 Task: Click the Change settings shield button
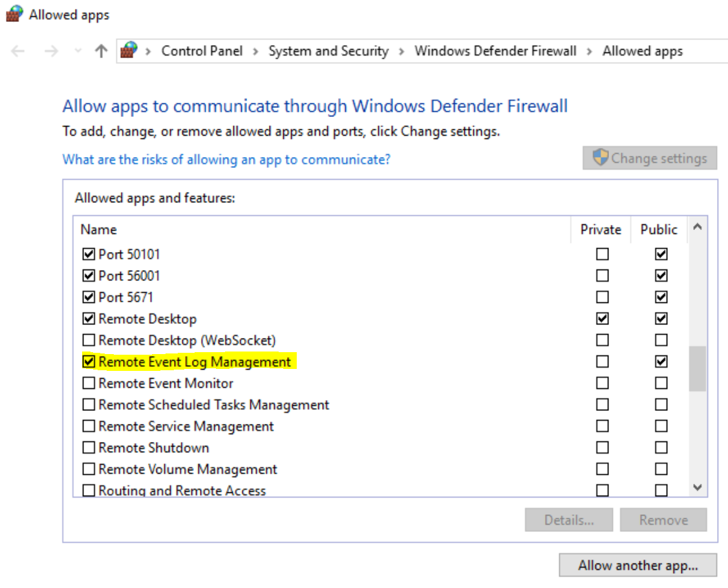click(x=650, y=158)
